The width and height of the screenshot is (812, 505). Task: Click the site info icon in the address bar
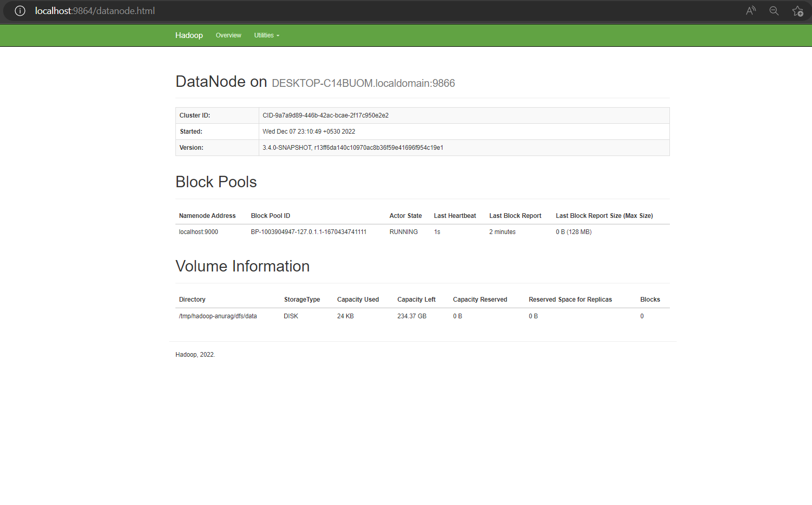[x=20, y=11]
